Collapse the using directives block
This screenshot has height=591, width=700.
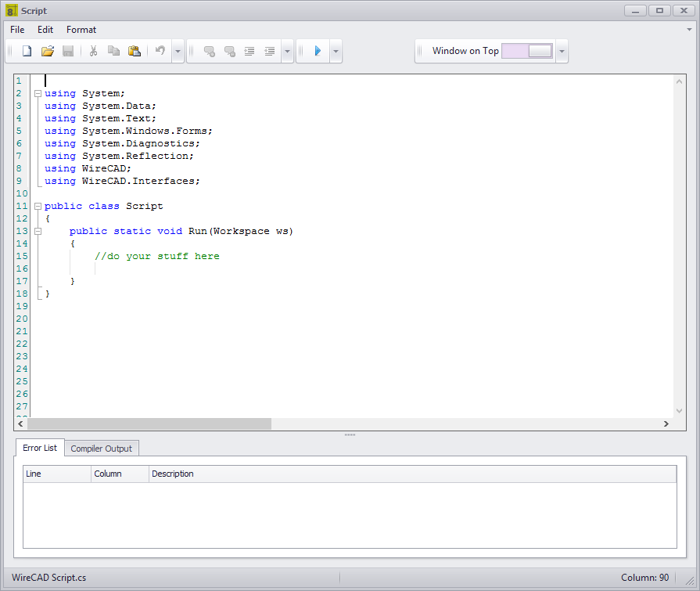pos(38,93)
